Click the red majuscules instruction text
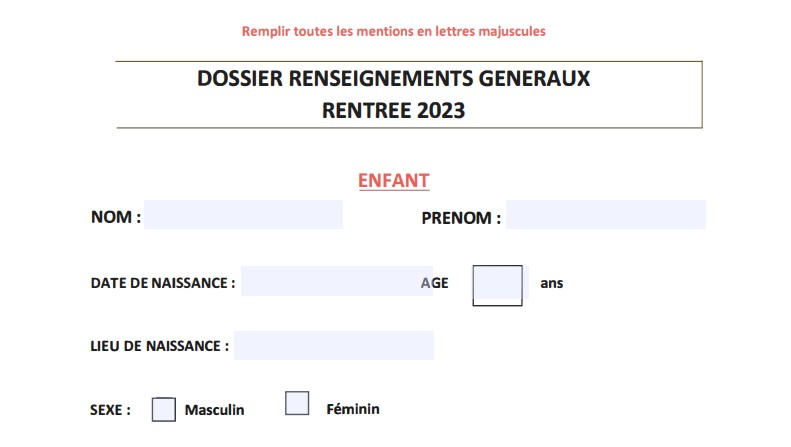The height and width of the screenshot is (447, 791). coord(393,31)
